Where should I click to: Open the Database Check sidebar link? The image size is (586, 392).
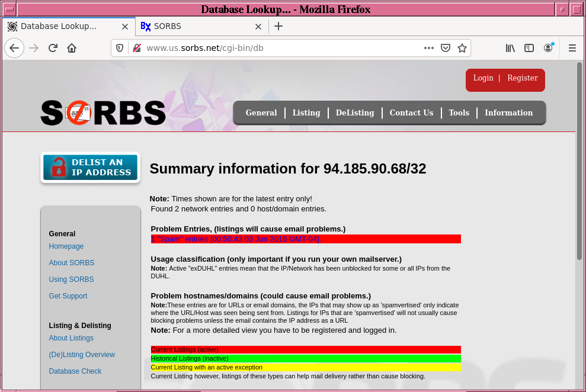pos(75,371)
